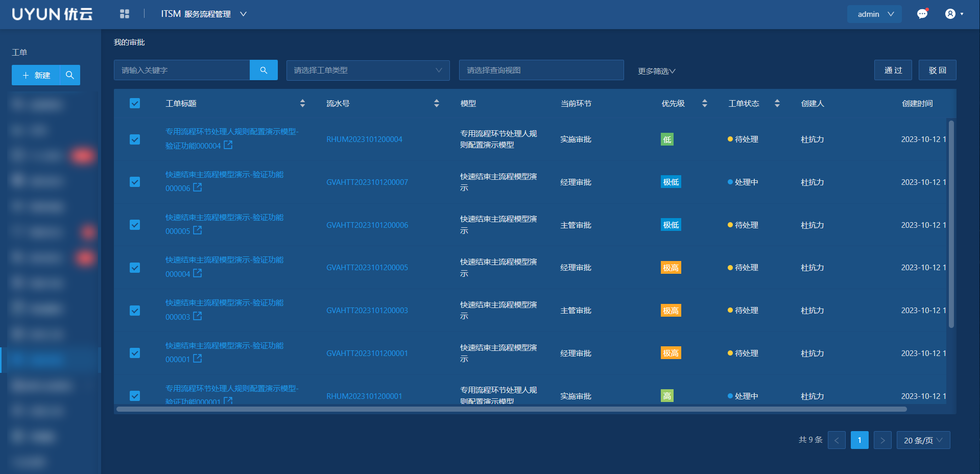Click the UYUN 优云 logo
This screenshot has height=474, width=980.
[x=52, y=14]
